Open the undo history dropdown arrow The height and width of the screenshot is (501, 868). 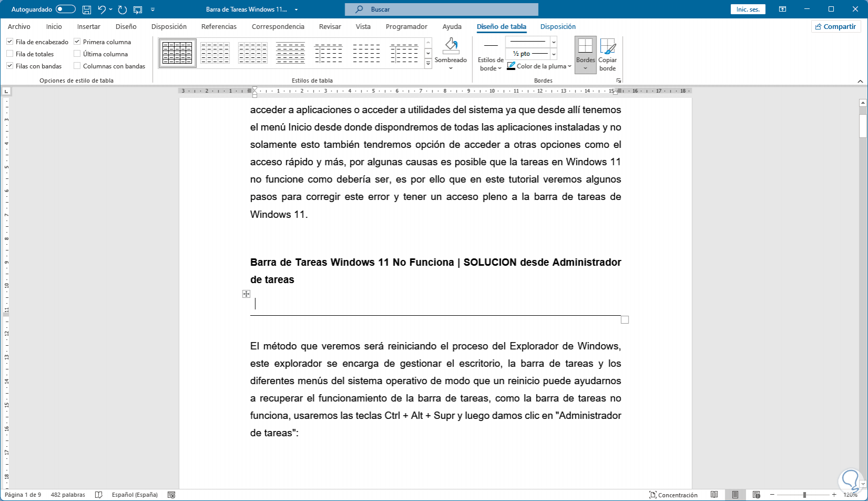click(110, 9)
